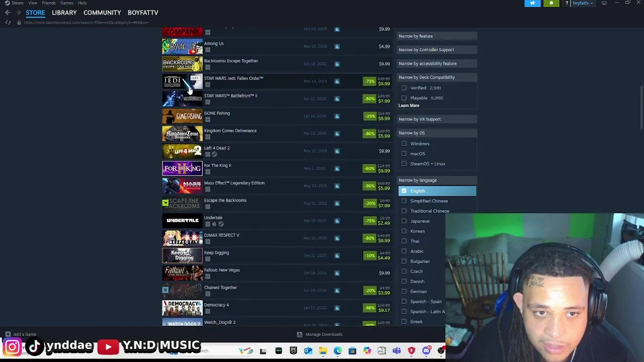
Task: Expand Narrow by Controller Support section
Action: pyautogui.click(x=437, y=50)
